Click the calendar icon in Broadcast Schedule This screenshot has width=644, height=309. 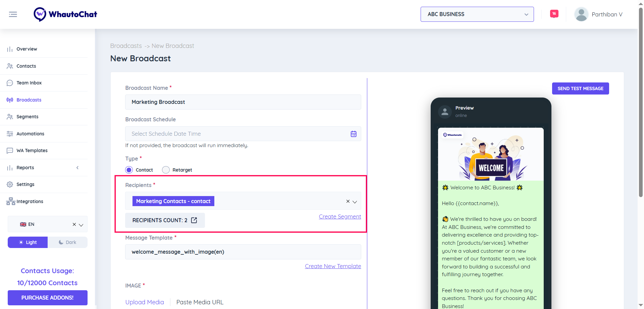point(354,134)
